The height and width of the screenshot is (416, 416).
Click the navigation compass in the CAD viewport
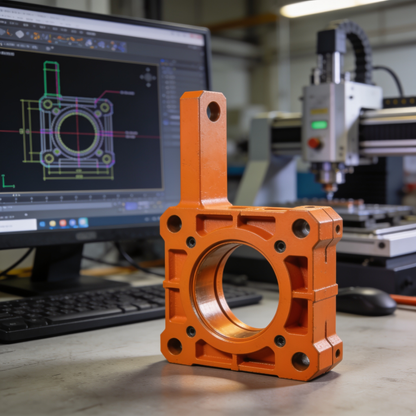pyautogui.click(x=148, y=78)
